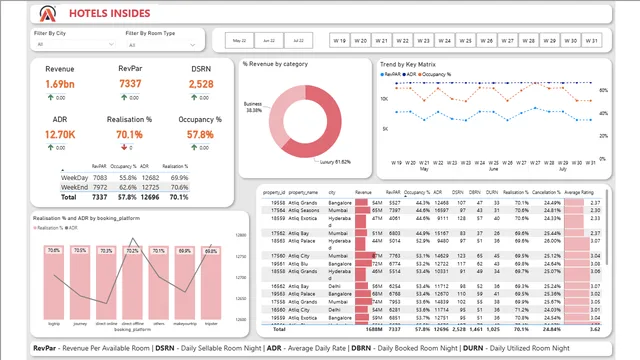This screenshot has height=360, width=640.
Task: Select week W 28 filter
Action: [529, 40]
